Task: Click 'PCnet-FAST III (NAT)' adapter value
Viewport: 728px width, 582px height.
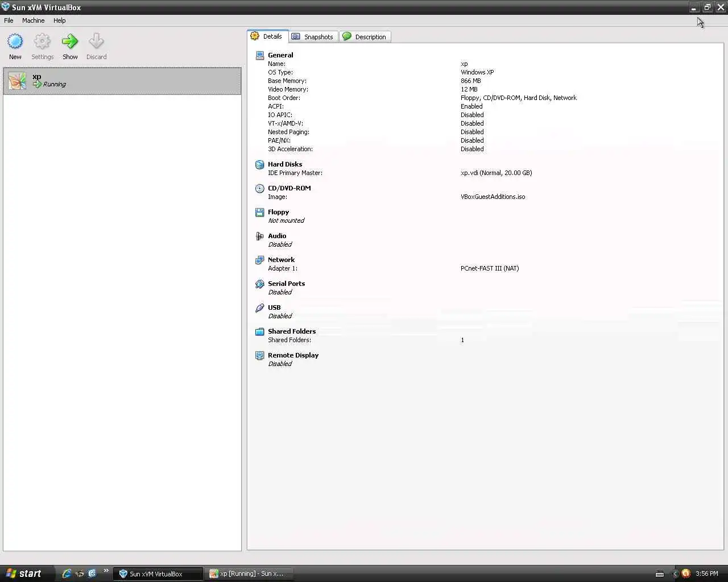Action: tap(490, 268)
